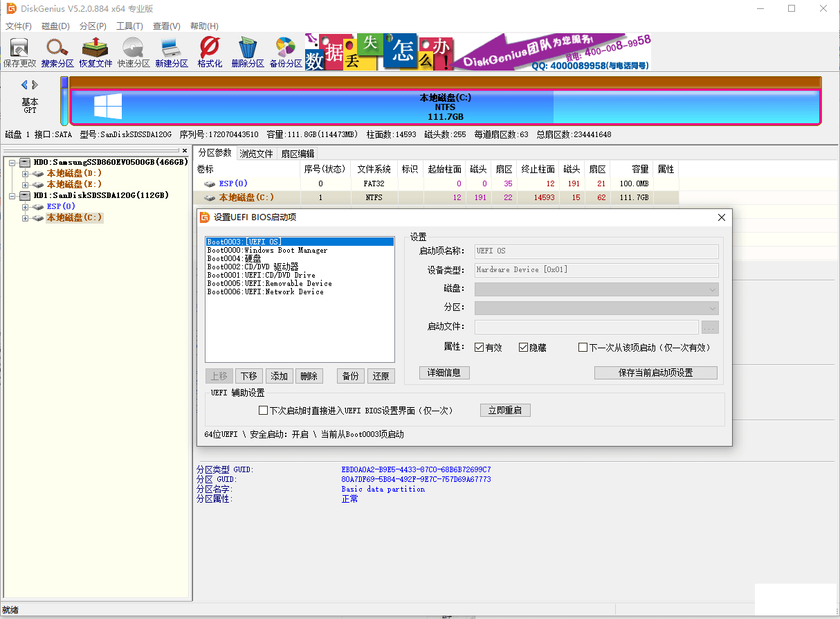The width and height of the screenshot is (840, 619).
Task: Switch to the 扇区编辑 tab
Action: [298, 154]
